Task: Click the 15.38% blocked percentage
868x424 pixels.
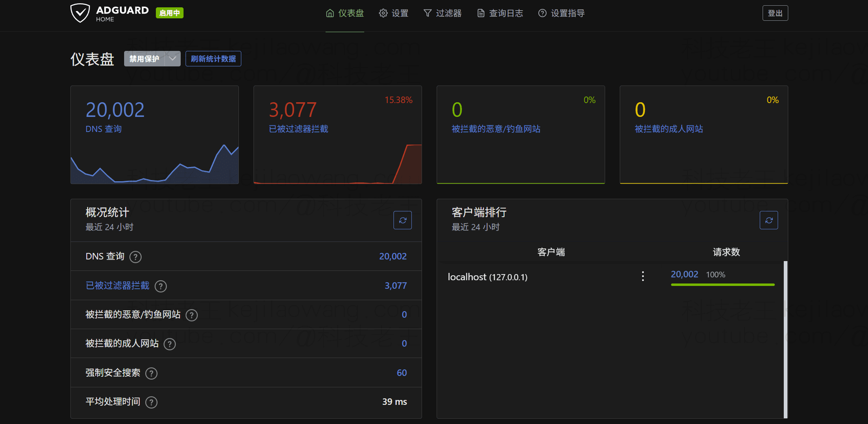Action: [398, 100]
